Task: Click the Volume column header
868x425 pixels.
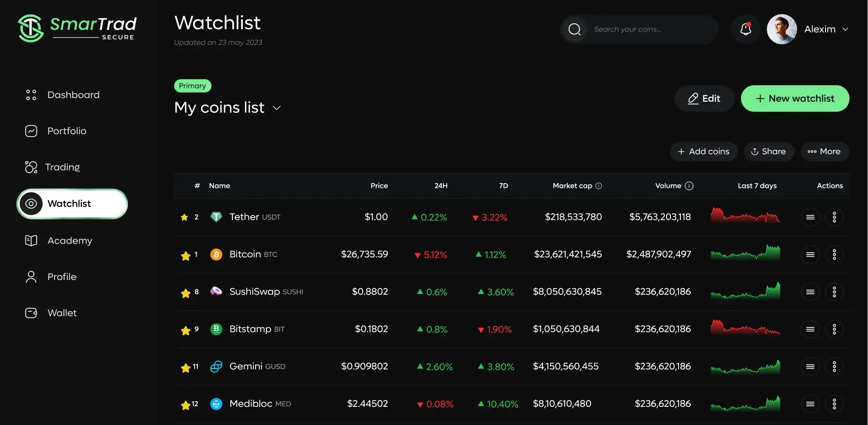Action: pyautogui.click(x=668, y=186)
